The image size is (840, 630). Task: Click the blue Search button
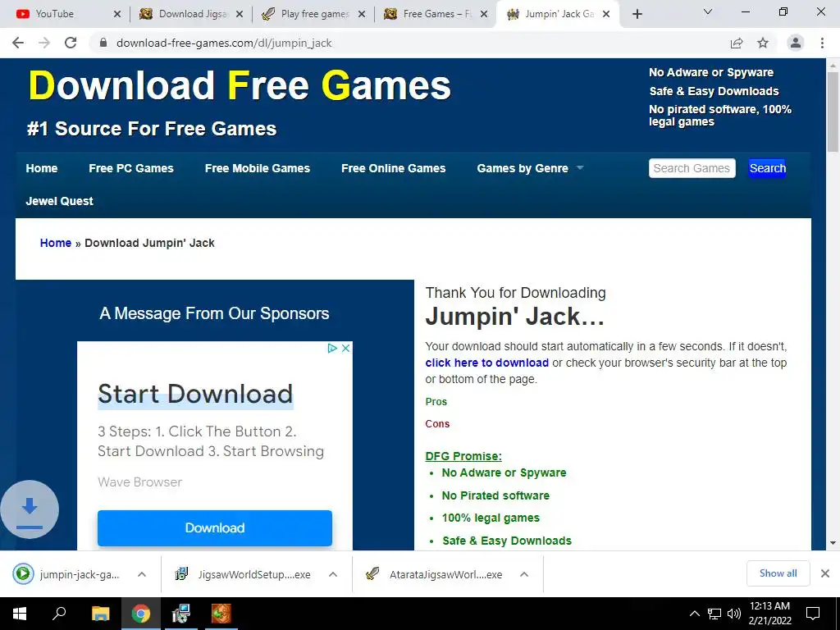(767, 168)
